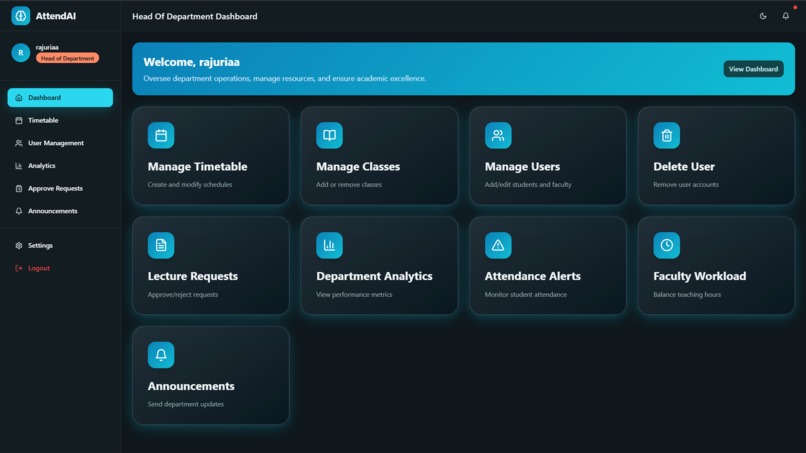Click the Manage Users people icon
The image size is (806, 453).
(498, 135)
